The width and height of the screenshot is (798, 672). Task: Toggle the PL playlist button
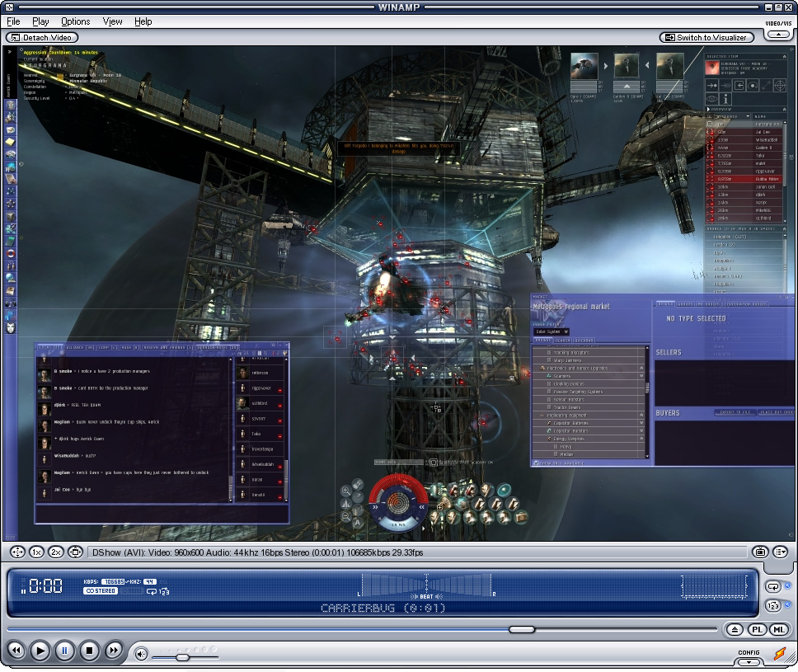tap(757, 630)
